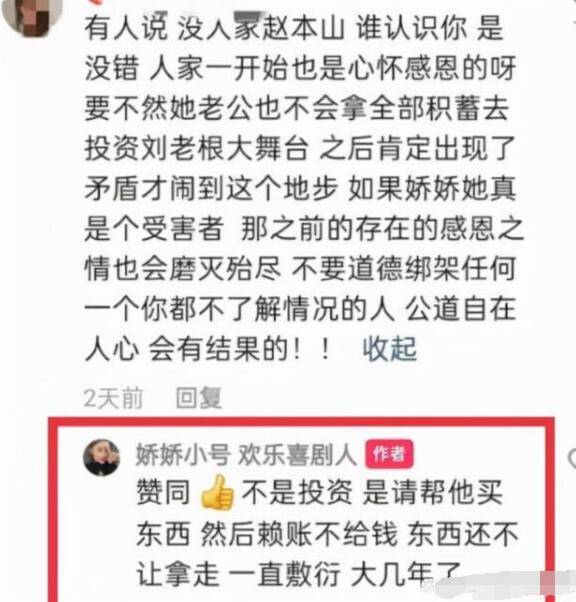
Task: Tap the line starting 矛盾才闹到这个地步
Action: coord(300,188)
